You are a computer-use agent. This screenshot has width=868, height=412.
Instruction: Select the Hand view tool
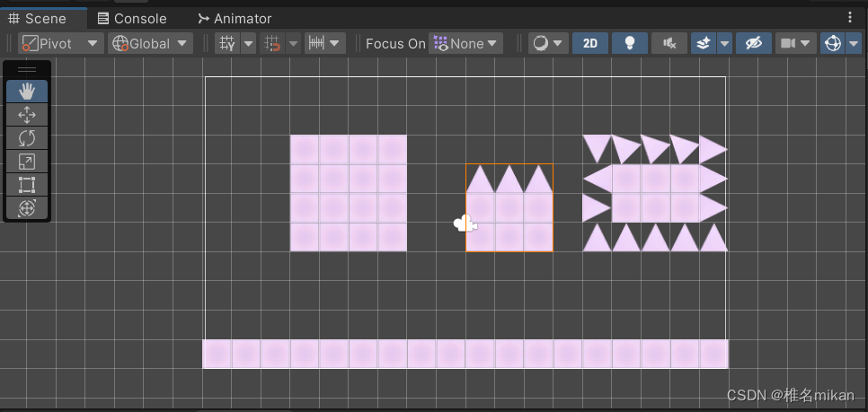click(x=27, y=92)
